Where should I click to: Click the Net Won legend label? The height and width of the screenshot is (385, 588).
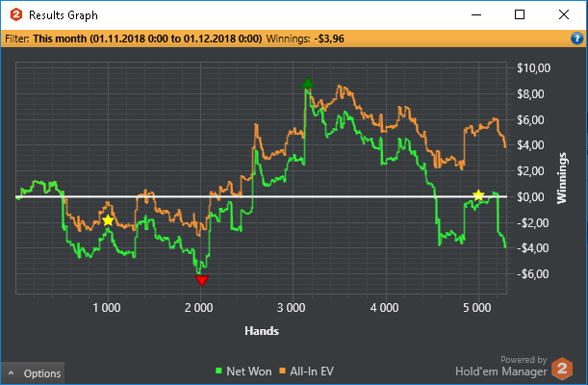click(x=249, y=372)
